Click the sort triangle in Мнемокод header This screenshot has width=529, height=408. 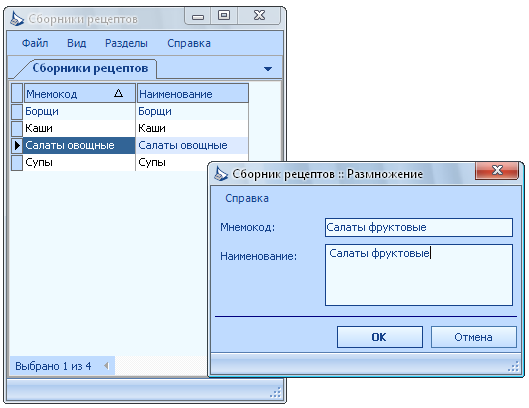point(118,93)
